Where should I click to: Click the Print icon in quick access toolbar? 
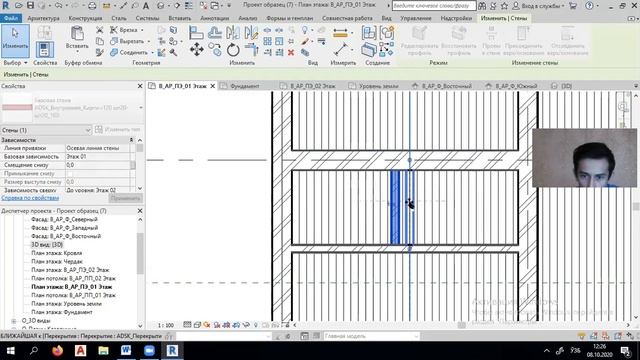click(x=92, y=6)
